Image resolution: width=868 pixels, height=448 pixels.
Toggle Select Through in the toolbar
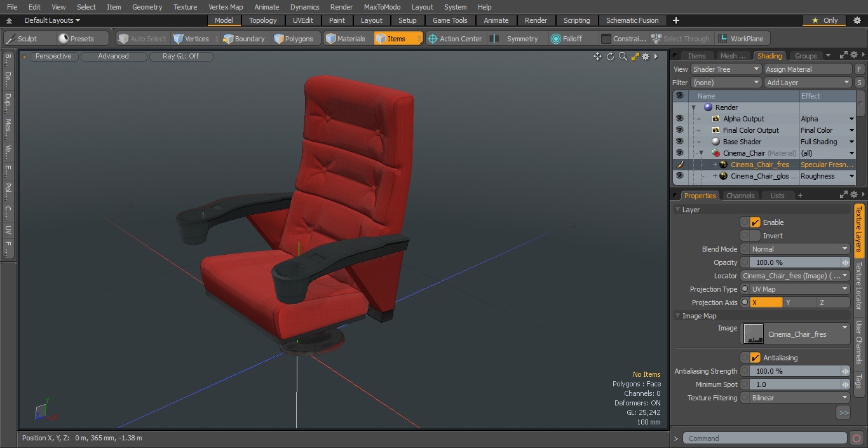coord(681,39)
